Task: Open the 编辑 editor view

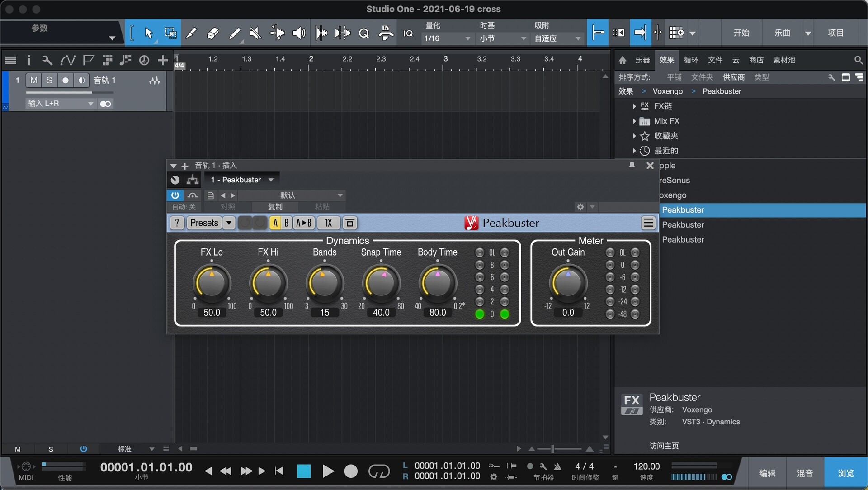Action: (767, 473)
